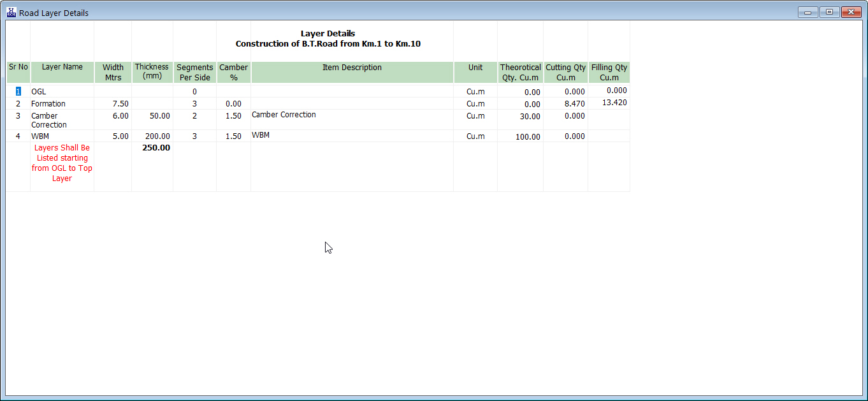This screenshot has height=401, width=868.
Task: Select the OGL segments value 0
Action: (194, 91)
